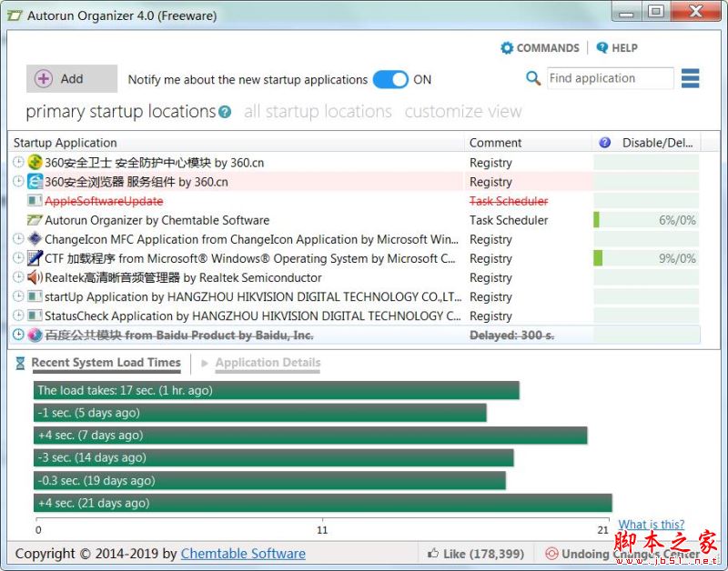The height and width of the screenshot is (571, 728).
Task: Click clock icon for startUp Application row
Action: pyautogui.click(x=18, y=296)
